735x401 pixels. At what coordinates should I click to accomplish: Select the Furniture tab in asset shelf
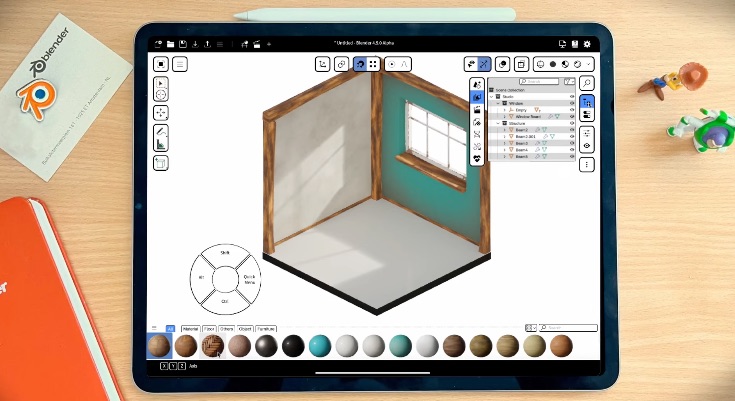click(x=266, y=329)
